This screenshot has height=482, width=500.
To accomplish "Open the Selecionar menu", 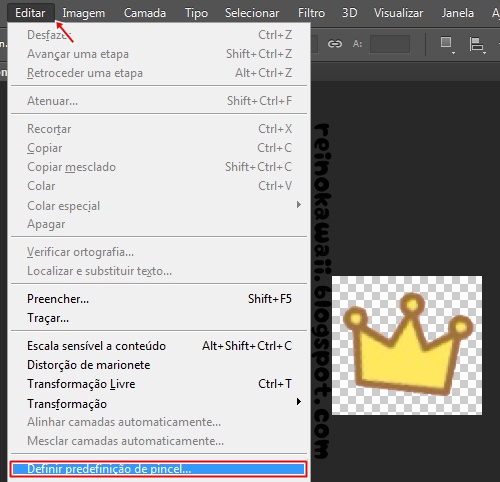I will click(x=252, y=13).
